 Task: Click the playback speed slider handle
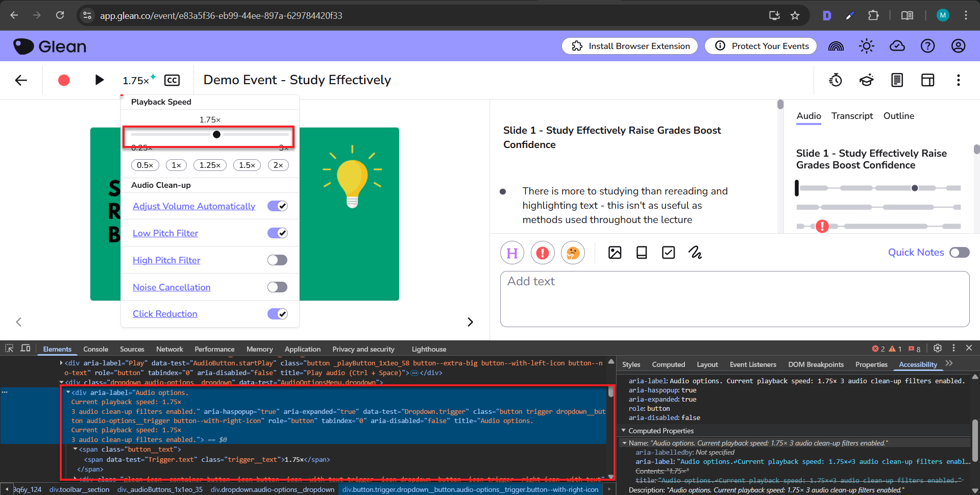point(216,135)
